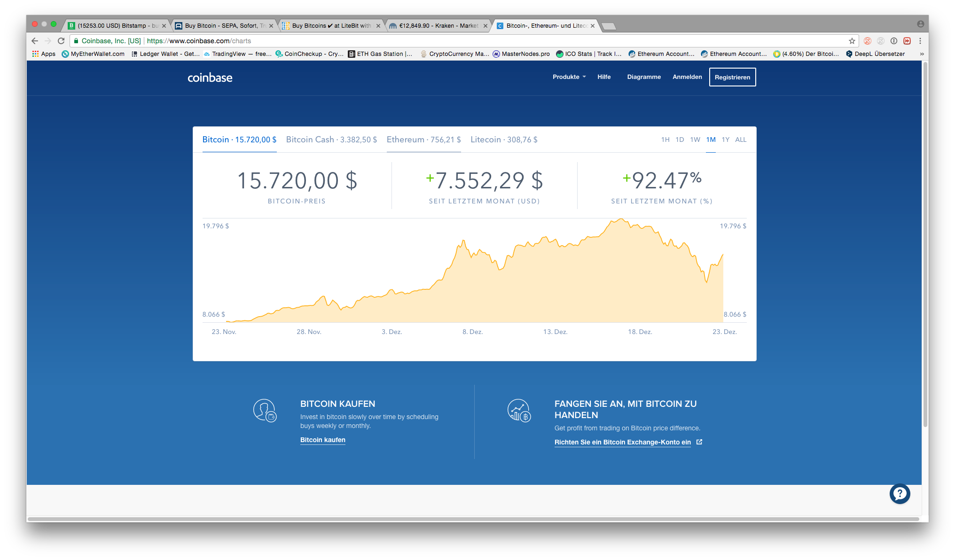This screenshot has width=955, height=560.
Task: Select the Bitcoin price tab
Action: [239, 140]
